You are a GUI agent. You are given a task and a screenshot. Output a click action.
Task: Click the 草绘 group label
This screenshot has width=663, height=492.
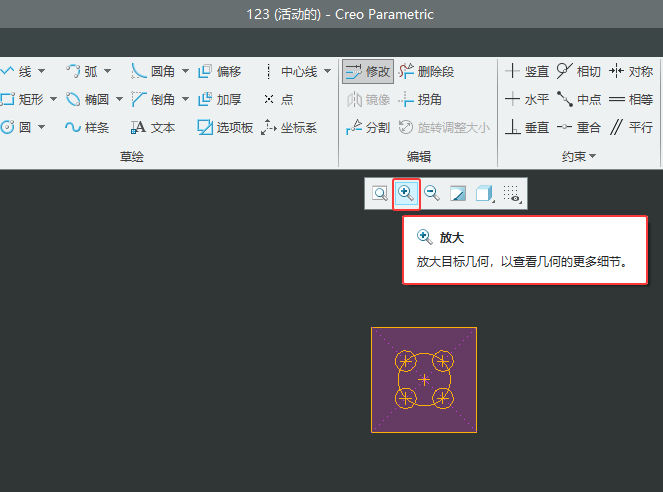pos(132,157)
